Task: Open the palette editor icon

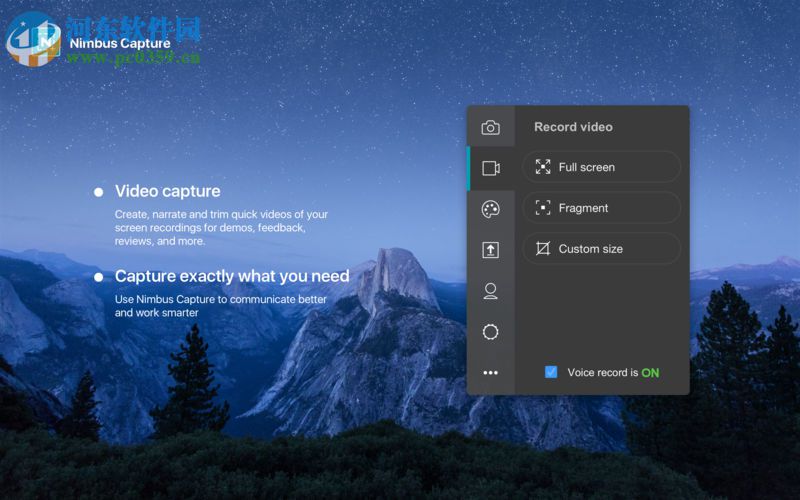Action: (x=490, y=209)
